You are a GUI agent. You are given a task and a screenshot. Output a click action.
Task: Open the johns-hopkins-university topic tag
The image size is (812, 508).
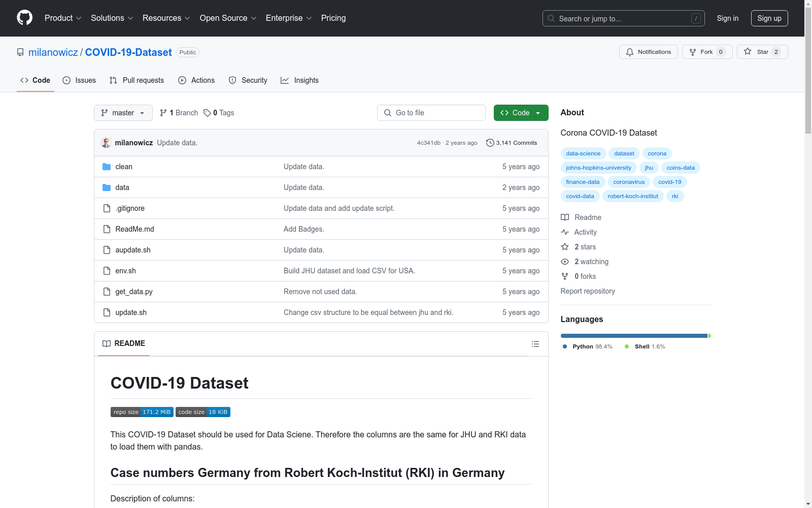[599, 168]
